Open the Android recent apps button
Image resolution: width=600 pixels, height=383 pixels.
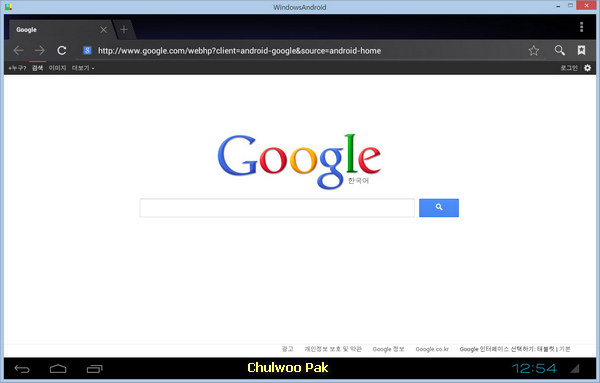[95, 369]
